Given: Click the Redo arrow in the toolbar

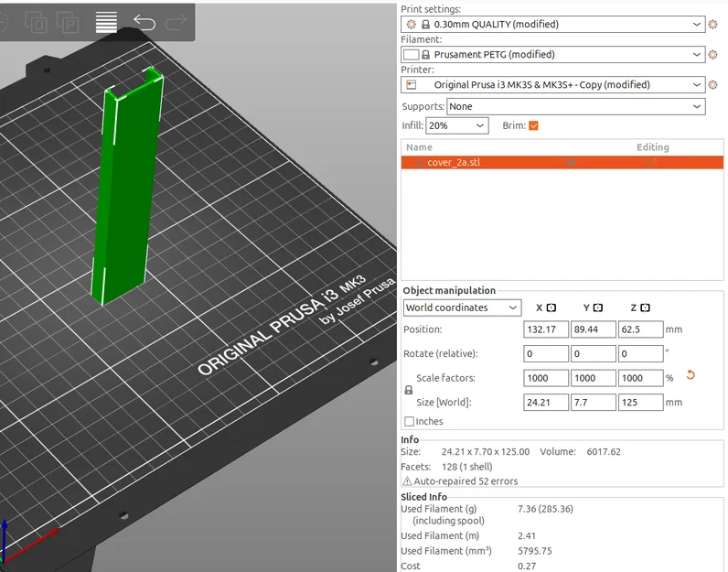Looking at the screenshot, I should [177, 22].
